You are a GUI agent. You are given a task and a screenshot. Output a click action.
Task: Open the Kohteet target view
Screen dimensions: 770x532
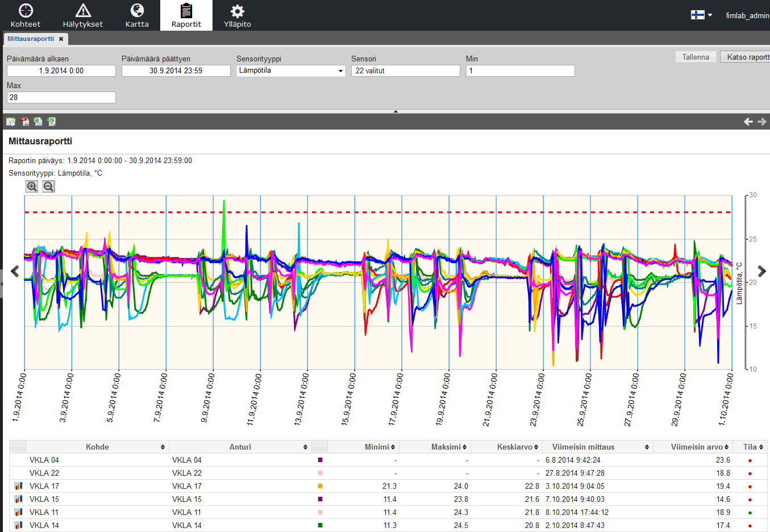point(26,15)
